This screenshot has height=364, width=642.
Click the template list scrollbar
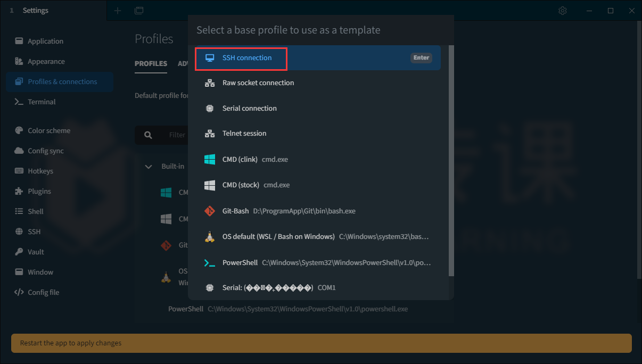(451, 161)
